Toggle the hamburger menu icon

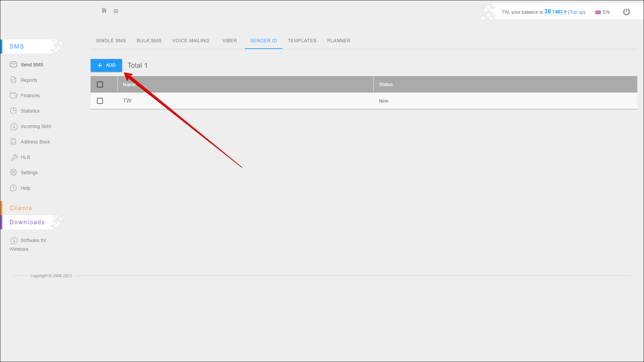(116, 11)
